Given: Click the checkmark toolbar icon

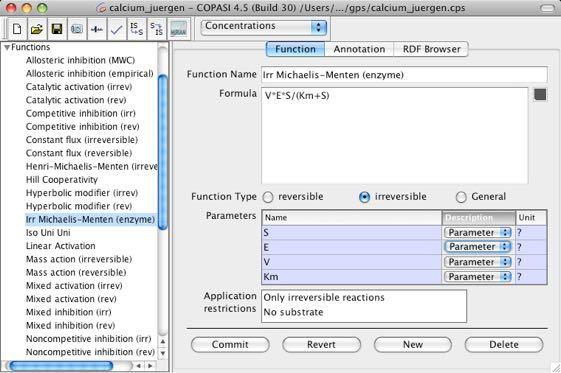Looking at the screenshot, I should pyautogui.click(x=117, y=29).
